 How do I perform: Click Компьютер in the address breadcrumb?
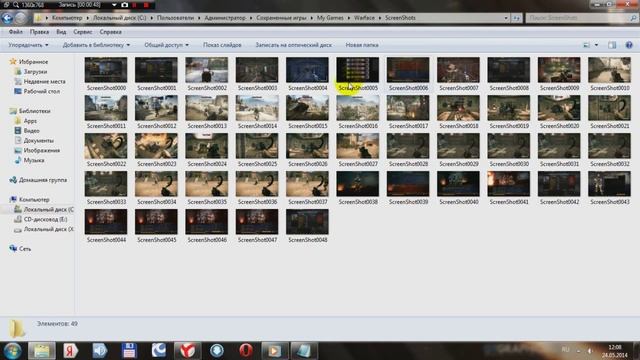pyautogui.click(x=67, y=18)
